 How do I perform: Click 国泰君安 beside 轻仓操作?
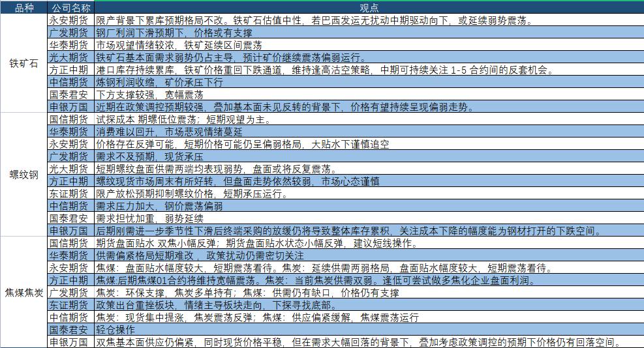tap(71, 330)
